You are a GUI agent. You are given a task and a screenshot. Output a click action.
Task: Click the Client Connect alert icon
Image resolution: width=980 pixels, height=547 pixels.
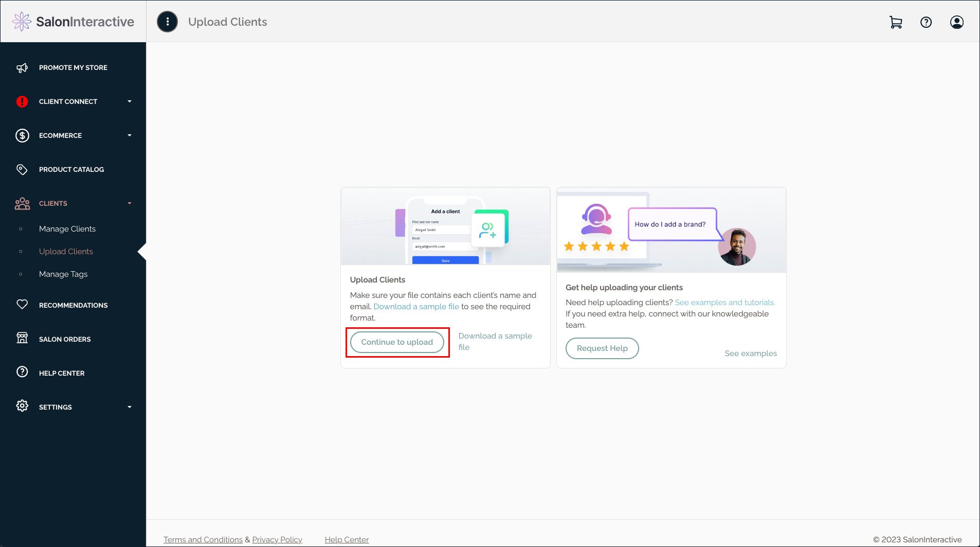pos(22,101)
